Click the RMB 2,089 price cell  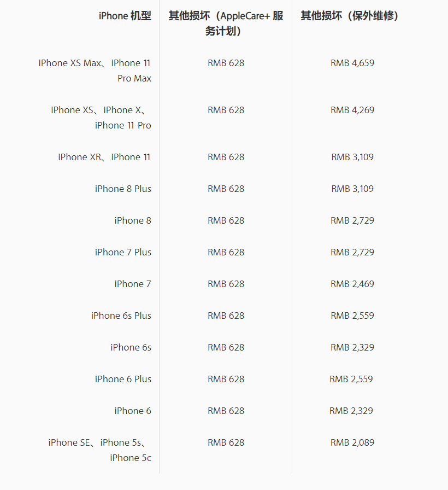coord(352,442)
